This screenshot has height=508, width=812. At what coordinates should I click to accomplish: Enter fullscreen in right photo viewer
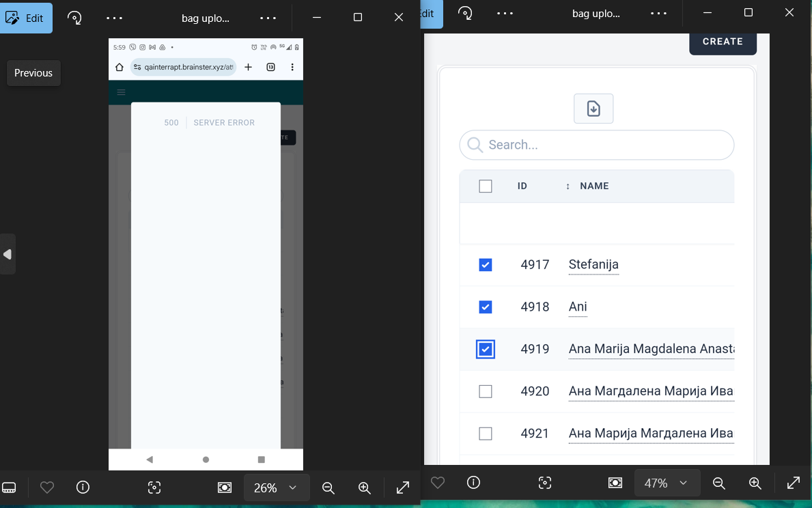793,483
